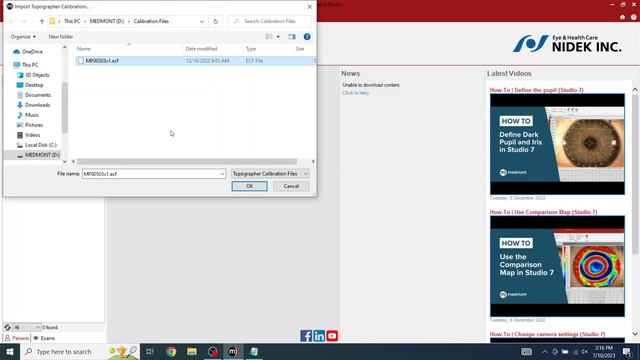Open Google Chrome from taskbar

tap(171, 351)
